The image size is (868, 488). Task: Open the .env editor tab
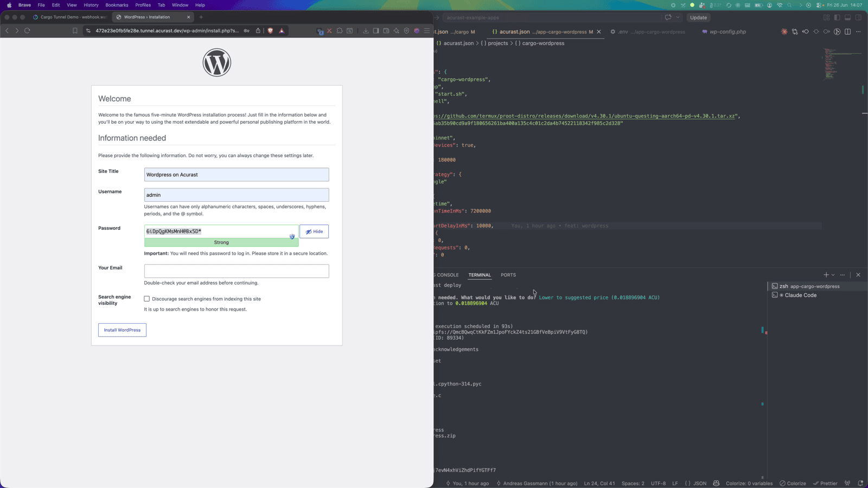[647, 32]
